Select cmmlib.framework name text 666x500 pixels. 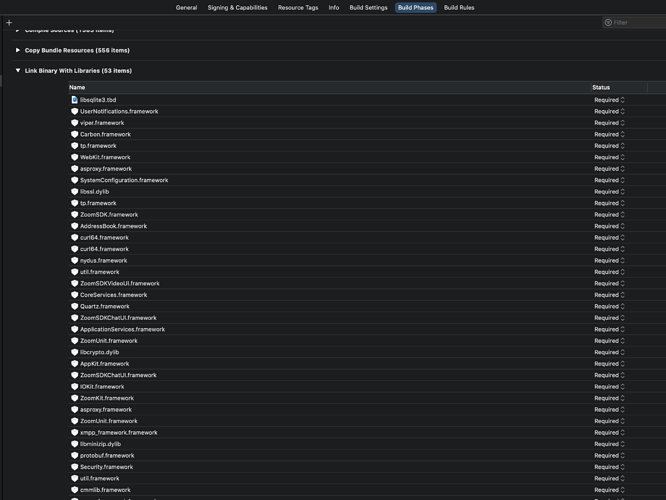click(x=105, y=490)
